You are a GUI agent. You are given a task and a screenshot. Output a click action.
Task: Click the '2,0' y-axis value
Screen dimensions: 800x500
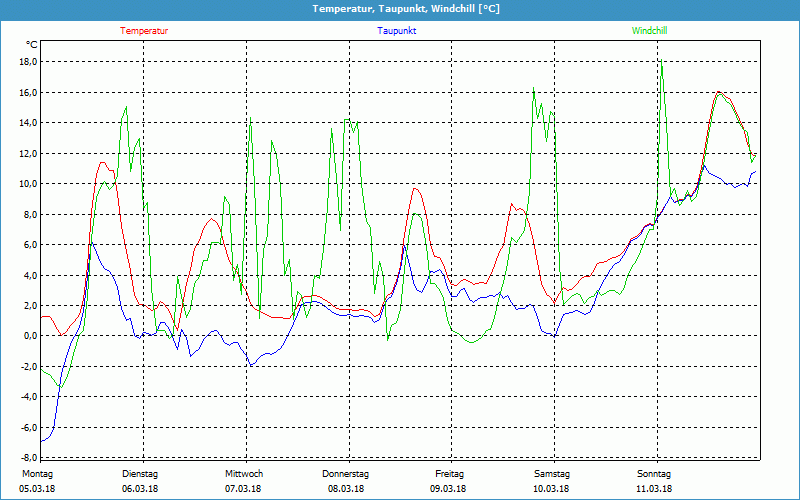(30, 305)
